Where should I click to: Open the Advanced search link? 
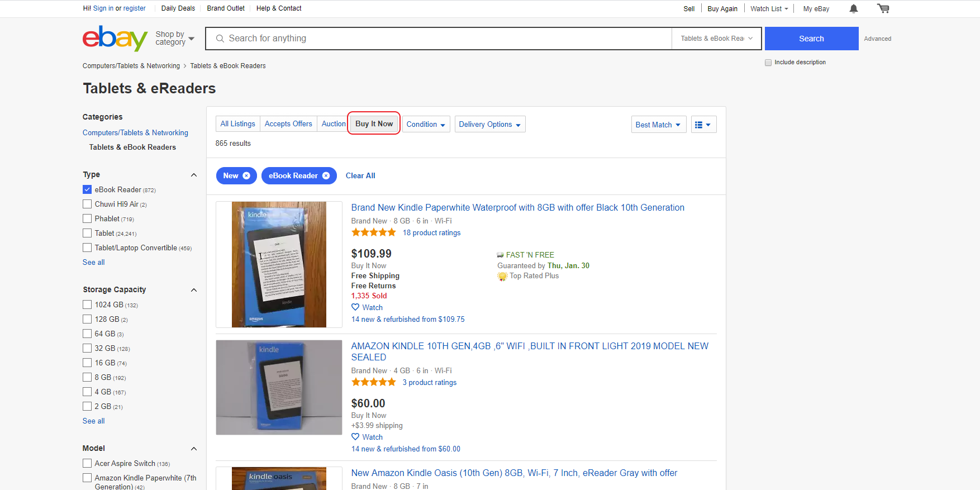(878, 39)
